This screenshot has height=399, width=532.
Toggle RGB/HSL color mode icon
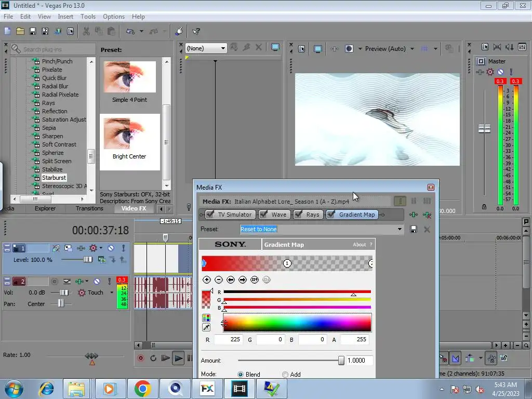(x=206, y=318)
